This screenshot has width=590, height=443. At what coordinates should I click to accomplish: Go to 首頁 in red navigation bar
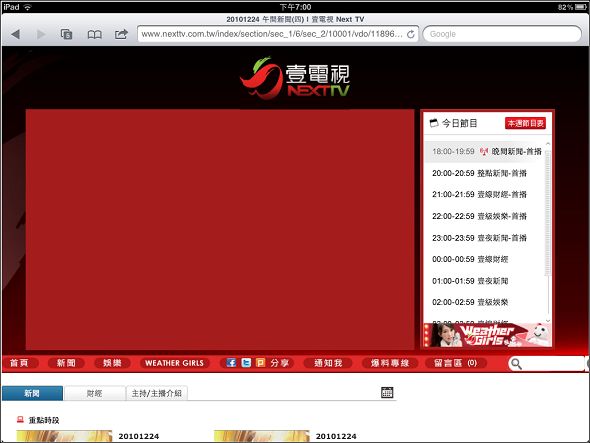pyautogui.click(x=19, y=363)
